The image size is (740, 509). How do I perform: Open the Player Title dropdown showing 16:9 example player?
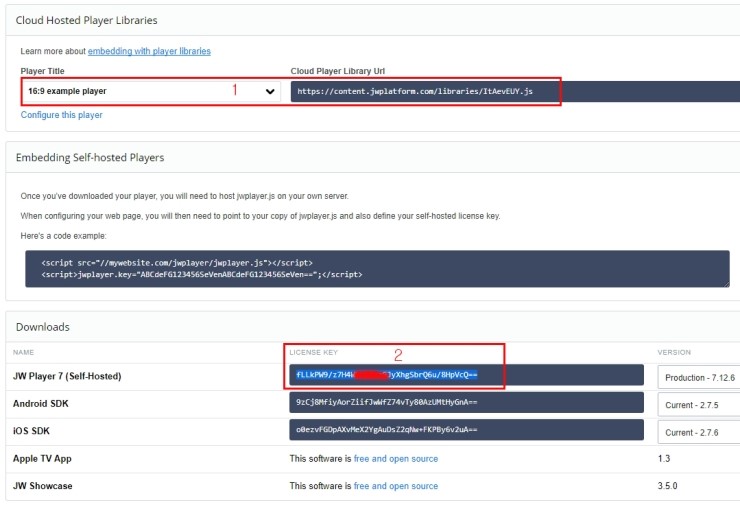(151, 91)
